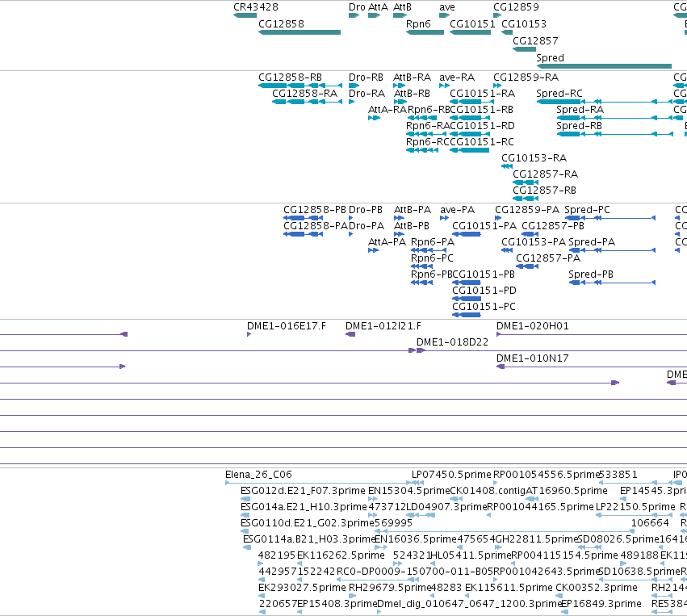Select transcript CG12857-RB
This screenshot has height=616, width=687.
(526, 199)
